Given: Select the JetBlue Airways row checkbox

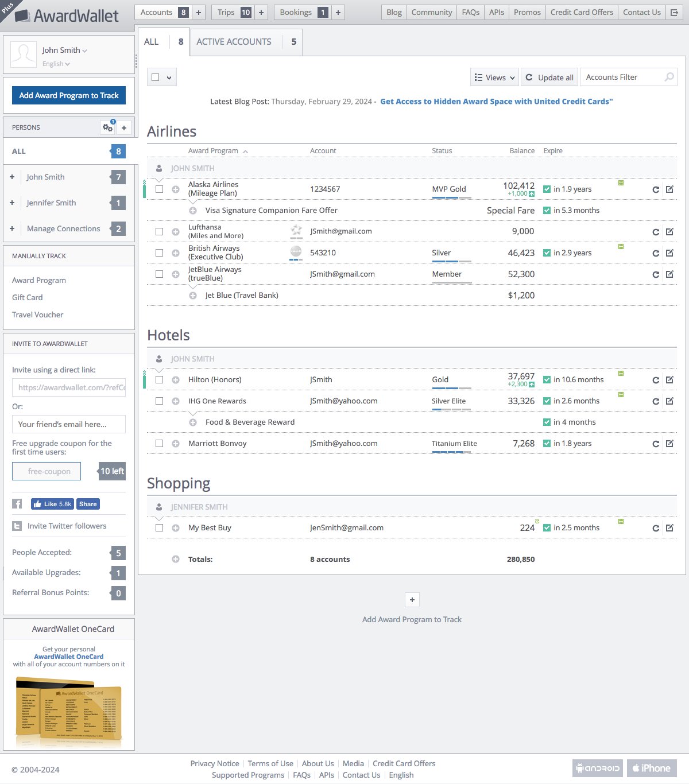Looking at the screenshot, I should point(159,274).
